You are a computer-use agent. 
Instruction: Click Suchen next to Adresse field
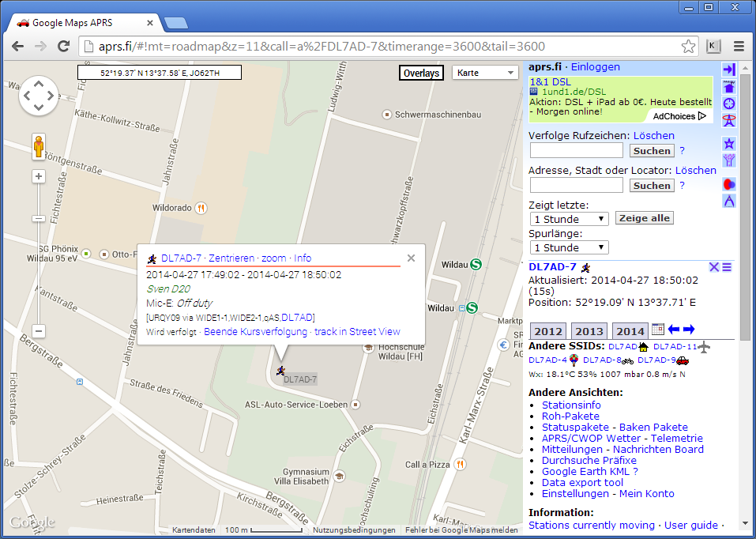point(652,185)
